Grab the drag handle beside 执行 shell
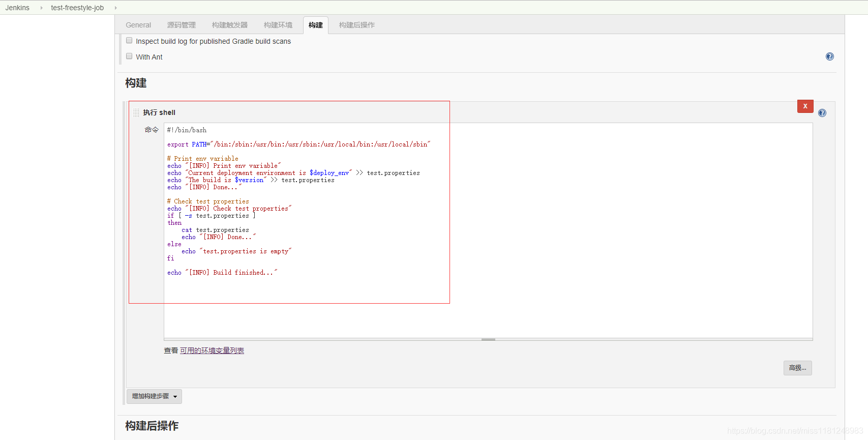868x440 pixels. click(136, 112)
